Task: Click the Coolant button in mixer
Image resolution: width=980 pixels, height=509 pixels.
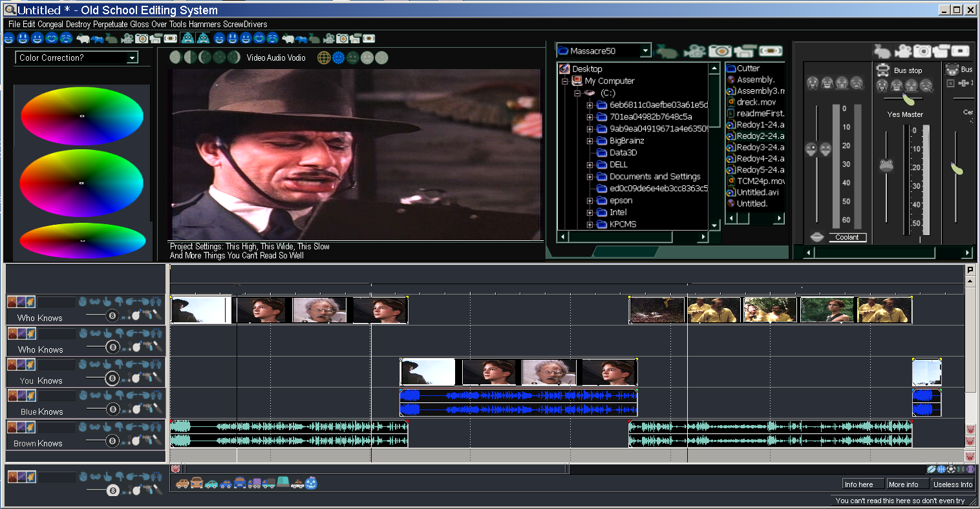Action: [847, 237]
